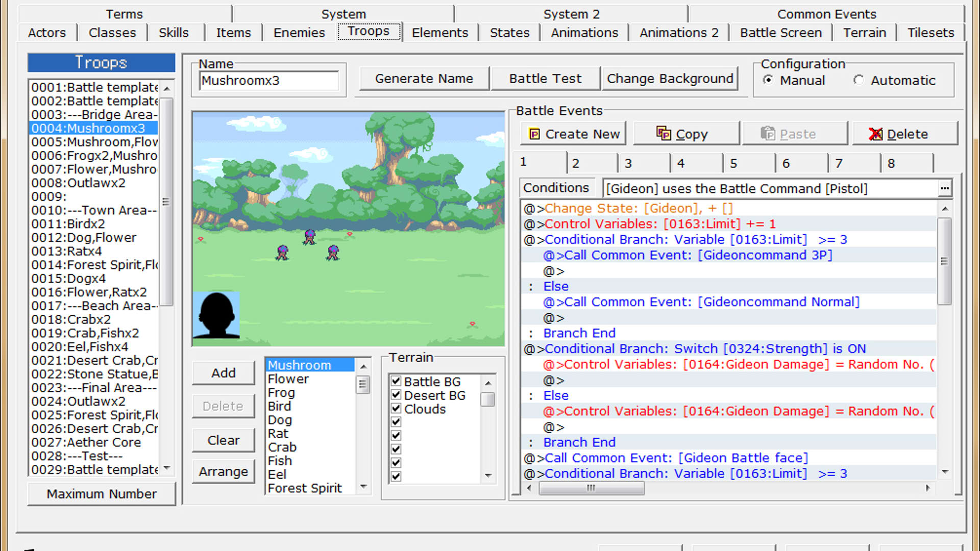Toggle the Battle BG terrain checkbox
980x551 pixels.
[396, 381]
